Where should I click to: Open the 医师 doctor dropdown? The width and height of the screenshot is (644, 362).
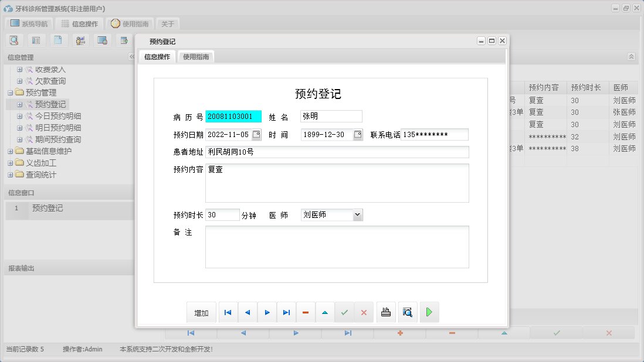357,215
